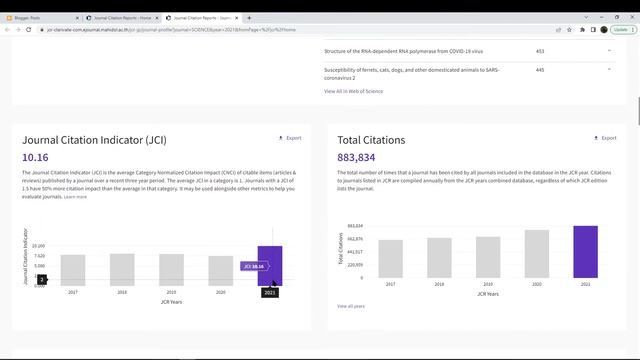Open View all years link under Total Citations
The height and width of the screenshot is (360, 640).
pos(351,306)
